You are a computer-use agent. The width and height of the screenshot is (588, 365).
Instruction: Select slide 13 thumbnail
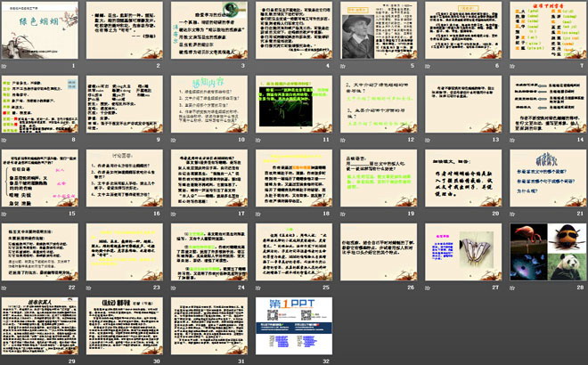[x=464, y=104]
